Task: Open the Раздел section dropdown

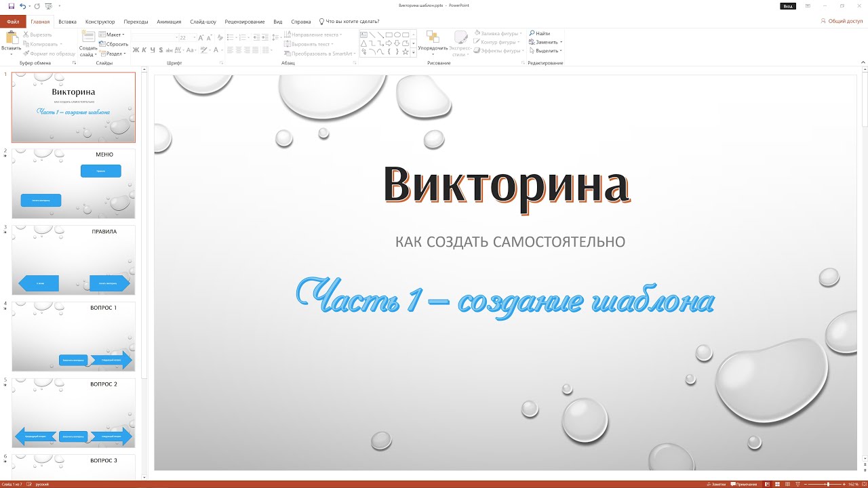Action: pos(113,53)
